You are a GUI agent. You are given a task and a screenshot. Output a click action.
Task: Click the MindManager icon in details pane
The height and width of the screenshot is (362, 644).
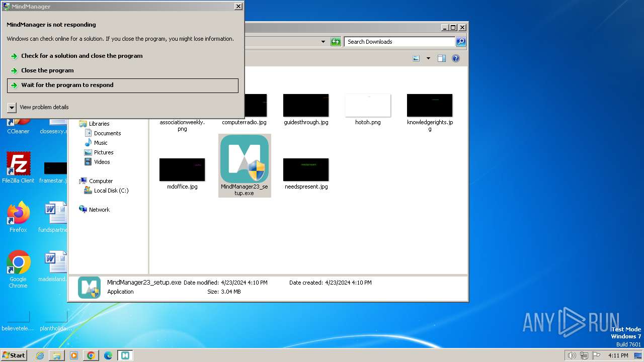(89, 288)
